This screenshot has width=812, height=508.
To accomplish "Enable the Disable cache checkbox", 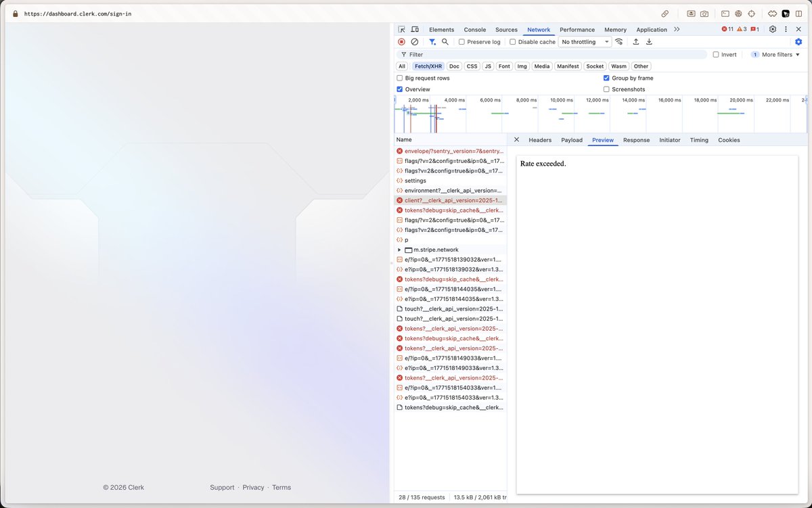I will (513, 42).
